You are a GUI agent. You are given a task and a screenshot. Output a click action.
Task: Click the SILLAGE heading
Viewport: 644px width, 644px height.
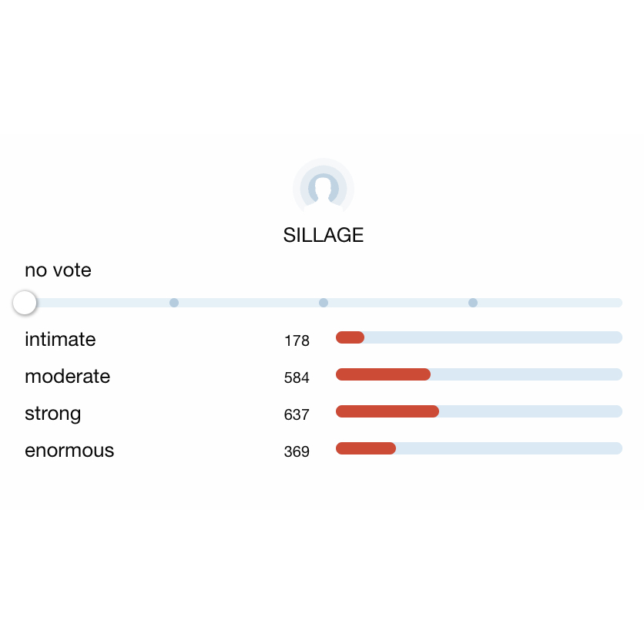tap(324, 236)
